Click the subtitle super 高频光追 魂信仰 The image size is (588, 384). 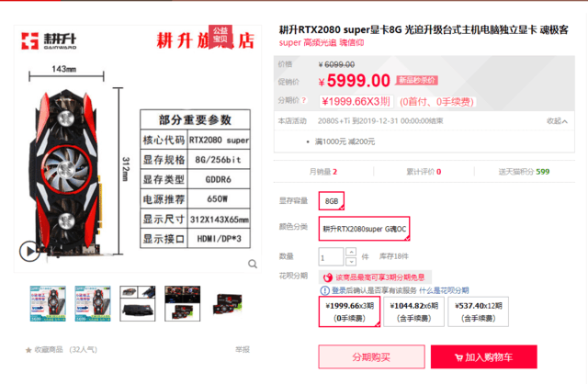322,43
